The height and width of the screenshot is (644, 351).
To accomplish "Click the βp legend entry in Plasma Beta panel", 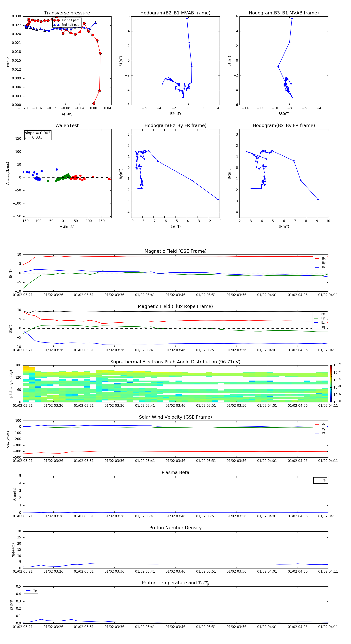I will (320, 480).
